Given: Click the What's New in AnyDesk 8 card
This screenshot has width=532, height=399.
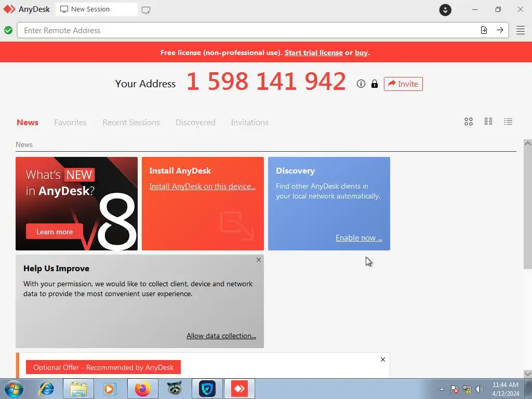Looking at the screenshot, I should coord(77,204).
